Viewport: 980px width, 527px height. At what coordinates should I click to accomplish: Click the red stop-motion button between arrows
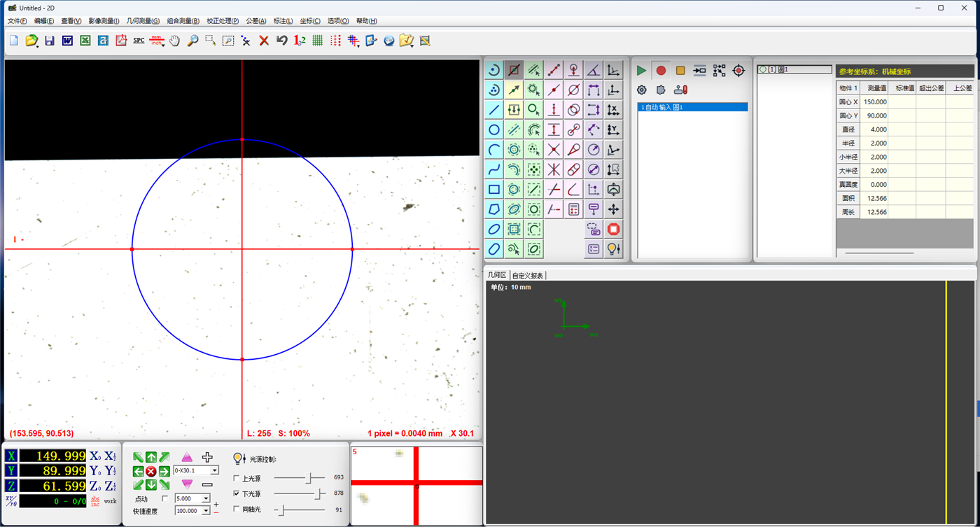point(151,471)
